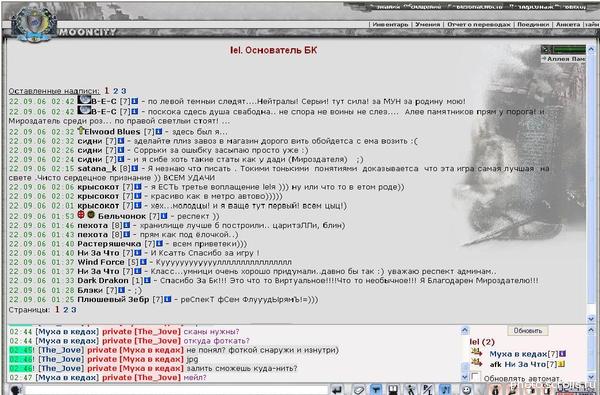This screenshot has width=600, height=395.
Task: Click moon clan icon of first B-E-C entry
Action: [x=84, y=100]
